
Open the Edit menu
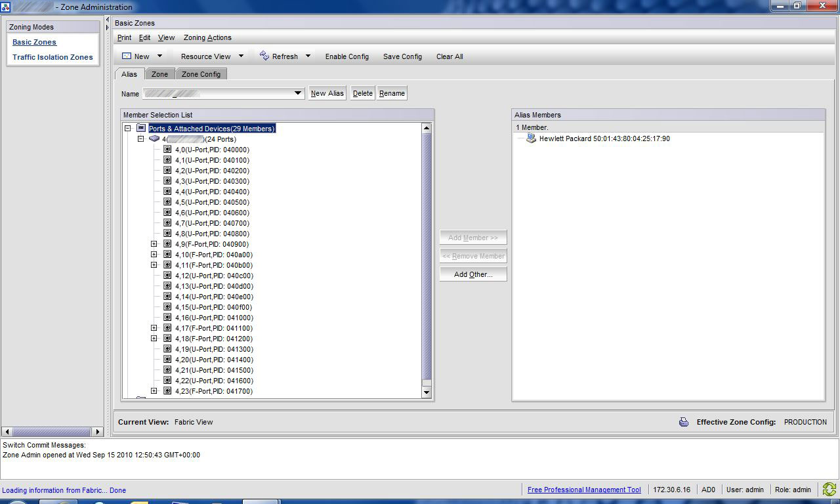coord(144,38)
